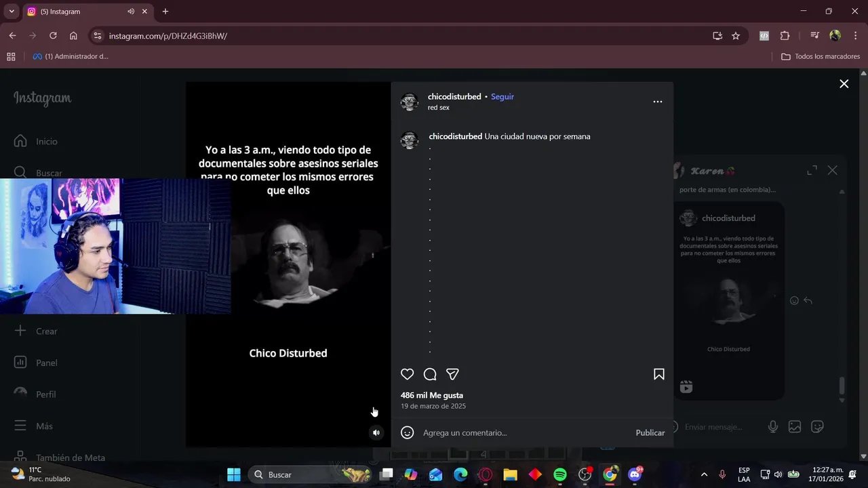Screen dimensions: 868x488
Task: Open File Explorer from the taskbar
Action: [510, 474]
